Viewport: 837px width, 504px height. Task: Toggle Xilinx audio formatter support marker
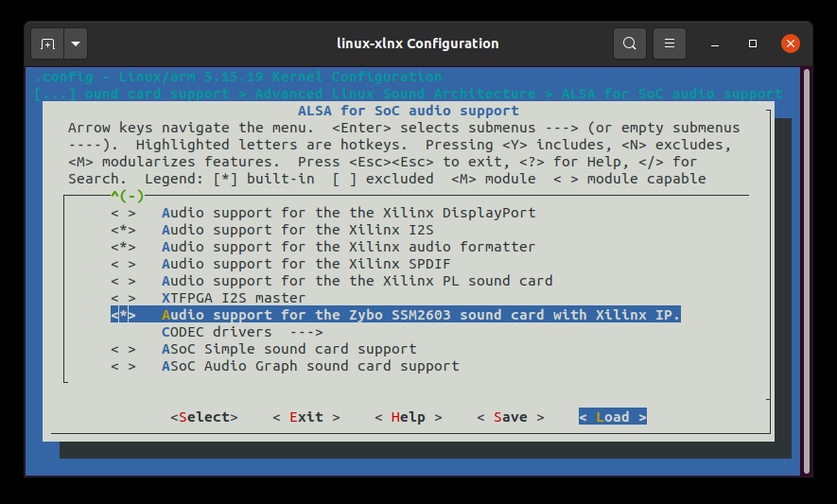coord(123,247)
